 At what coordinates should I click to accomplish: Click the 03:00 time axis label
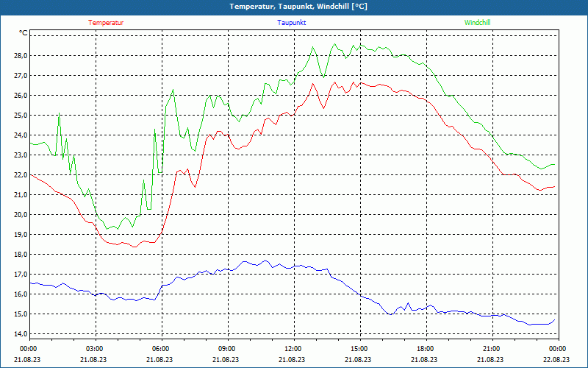coord(94,349)
